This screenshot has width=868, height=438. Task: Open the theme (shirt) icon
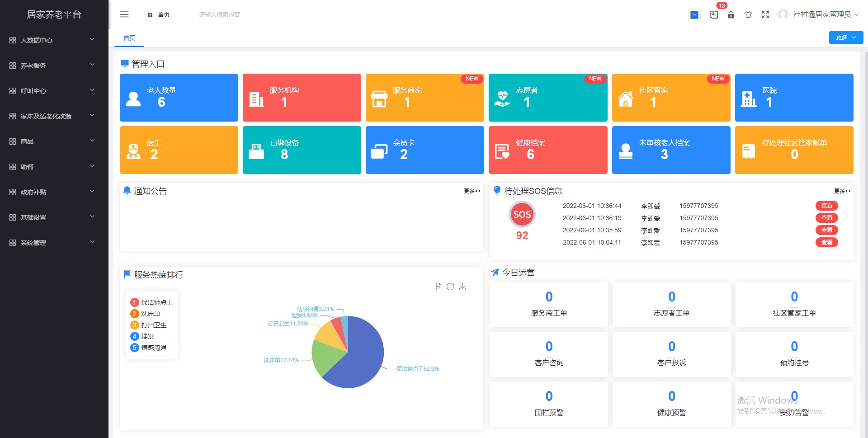[x=748, y=15]
